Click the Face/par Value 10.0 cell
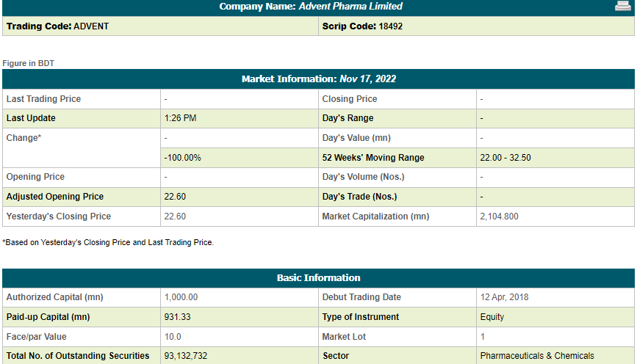The width and height of the screenshot is (637, 364). coord(240,337)
